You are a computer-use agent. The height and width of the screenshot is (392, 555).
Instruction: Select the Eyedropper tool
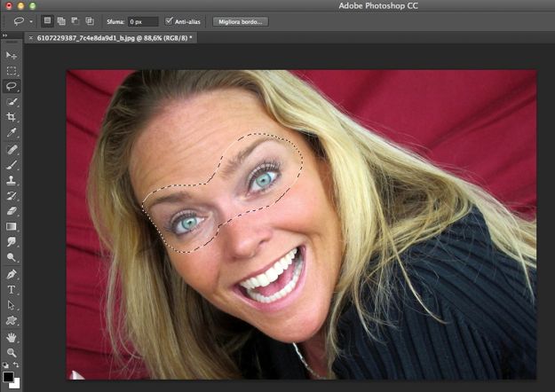(12, 132)
